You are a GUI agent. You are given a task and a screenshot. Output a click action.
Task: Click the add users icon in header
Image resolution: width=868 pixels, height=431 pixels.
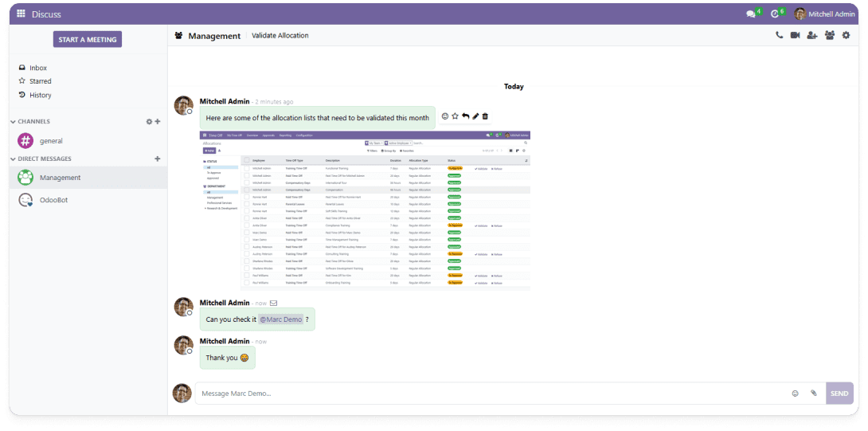click(x=811, y=36)
